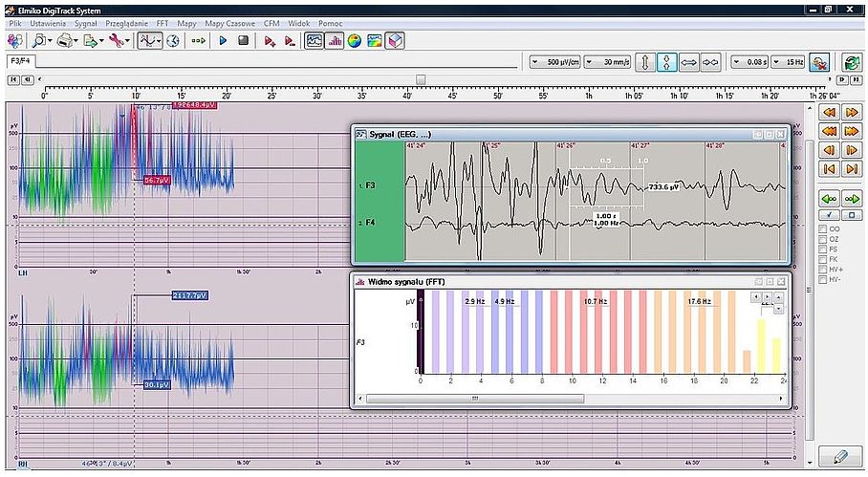Open the 15 Hz filter dropdown
The image size is (868, 477).
(789, 62)
